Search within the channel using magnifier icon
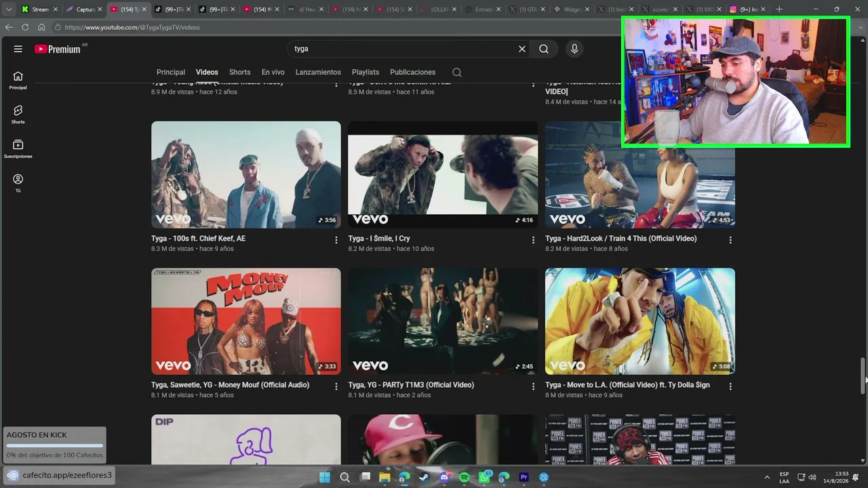Image resolution: width=868 pixels, height=488 pixels. [x=457, y=73]
